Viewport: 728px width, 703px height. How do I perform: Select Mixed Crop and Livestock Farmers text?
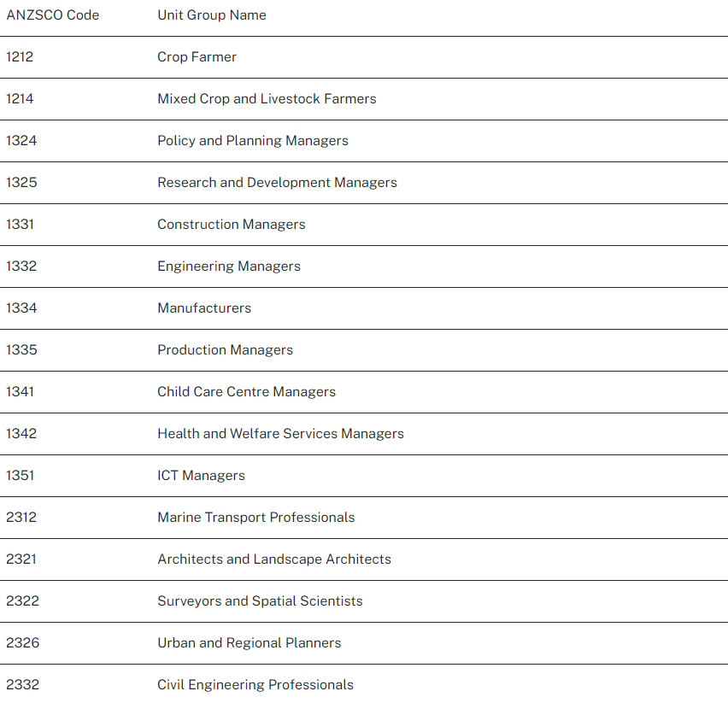point(267,99)
